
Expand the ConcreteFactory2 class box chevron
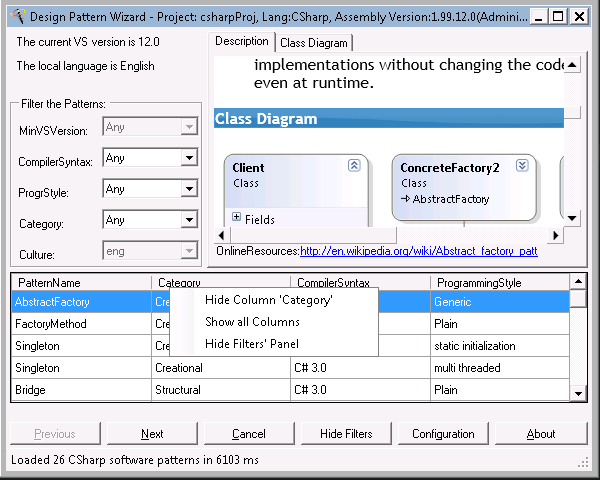tap(522, 165)
